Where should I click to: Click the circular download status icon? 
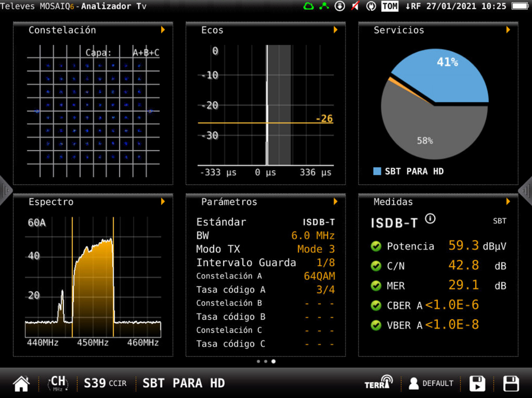(x=339, y=6)
